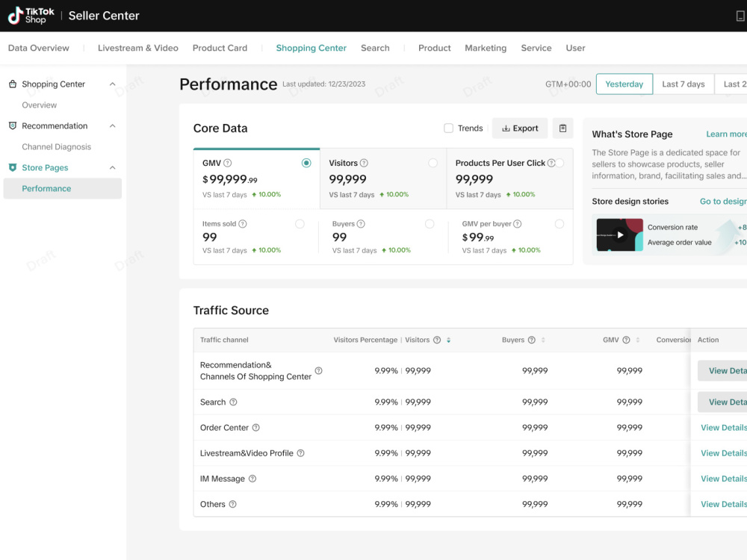The height and width of the screenshot is (560, 747).
Task: Click View Details for Order Center
Action: pyautogui.click(x=724, y=428)
